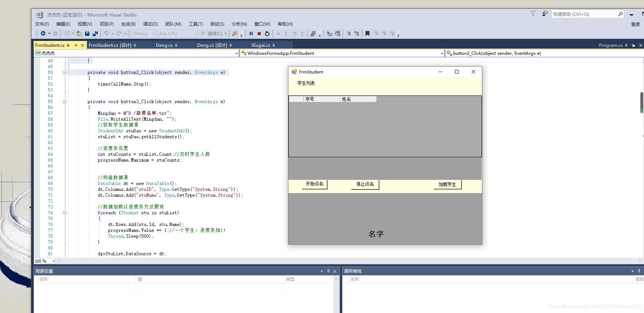The height and width of the screenshot is (313, 644).
Task: Click the Step Out icon
Action: pyautogui.click(x=302, y=34)
